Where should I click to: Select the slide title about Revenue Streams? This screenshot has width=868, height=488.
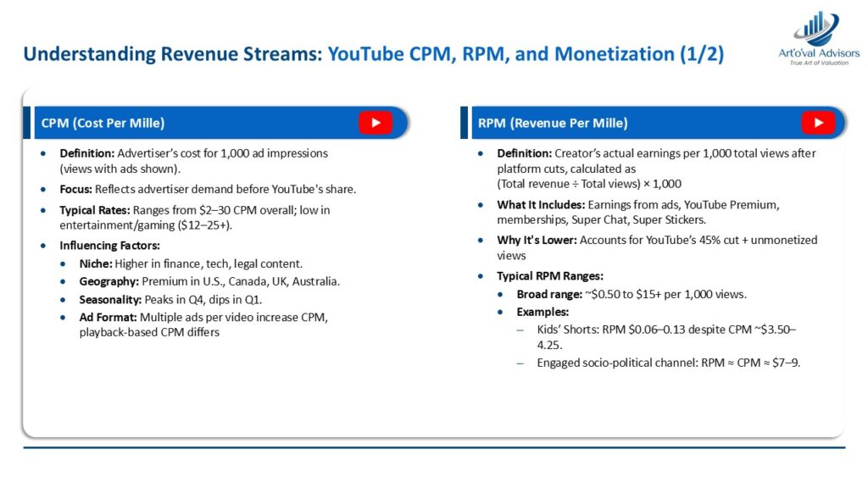[x=373, y=54]
